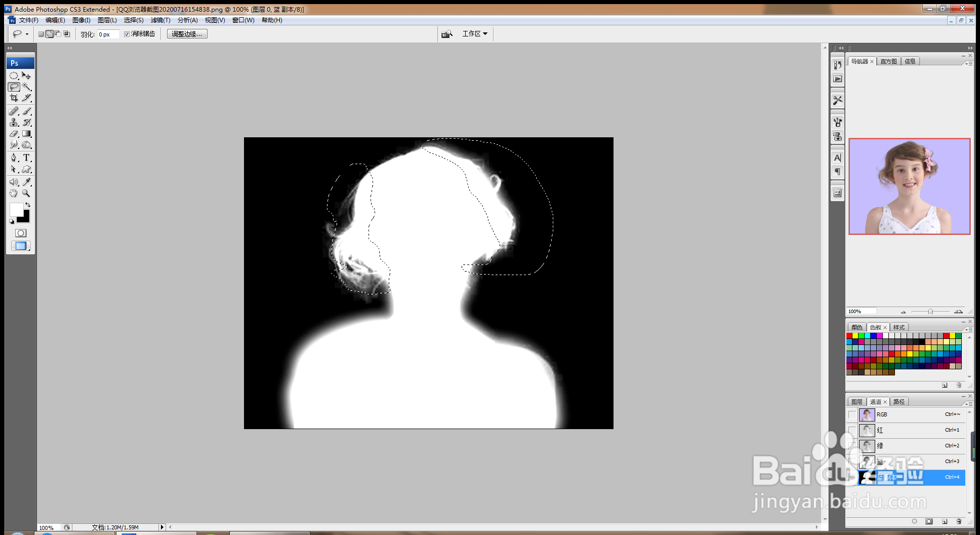The image size is (980, 535).
Task: Select the Gradient tool
Action: (x=26, y=133)
